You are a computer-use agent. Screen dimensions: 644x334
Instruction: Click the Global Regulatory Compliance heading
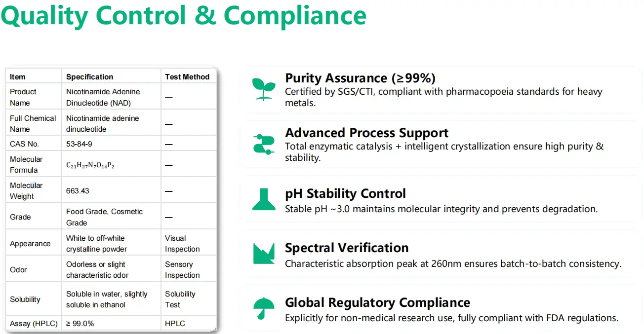[x=377, y=302]
